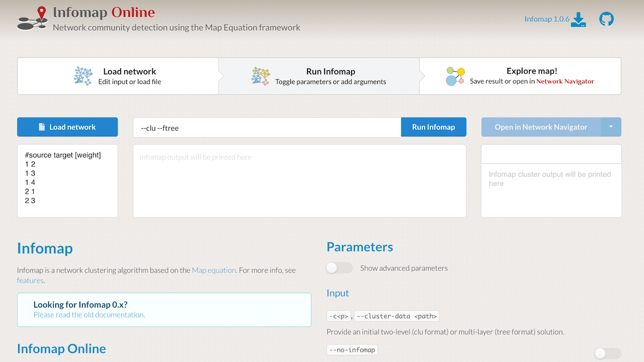Open the features link
This screenshot has height=362, width=644.
point(30,280)
